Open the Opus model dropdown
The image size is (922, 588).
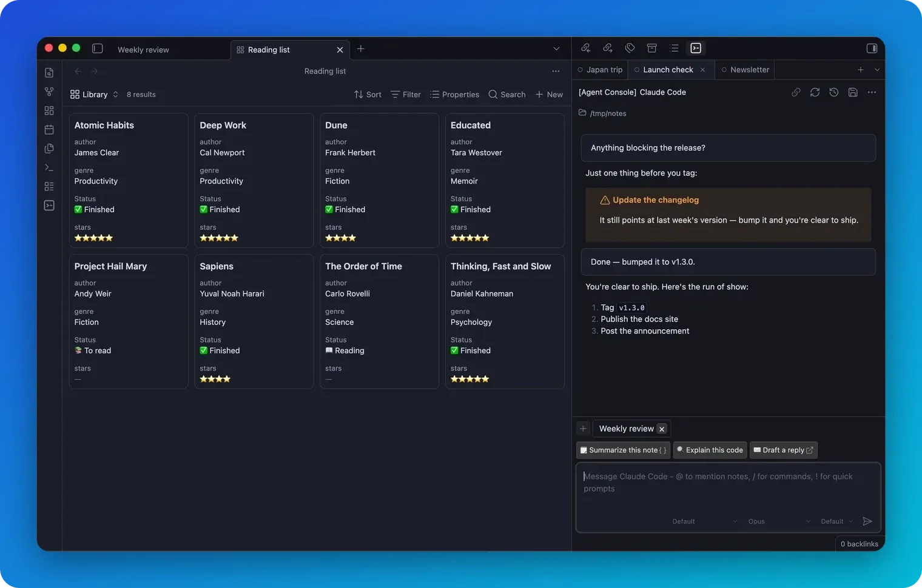click(x=779, y=521)
